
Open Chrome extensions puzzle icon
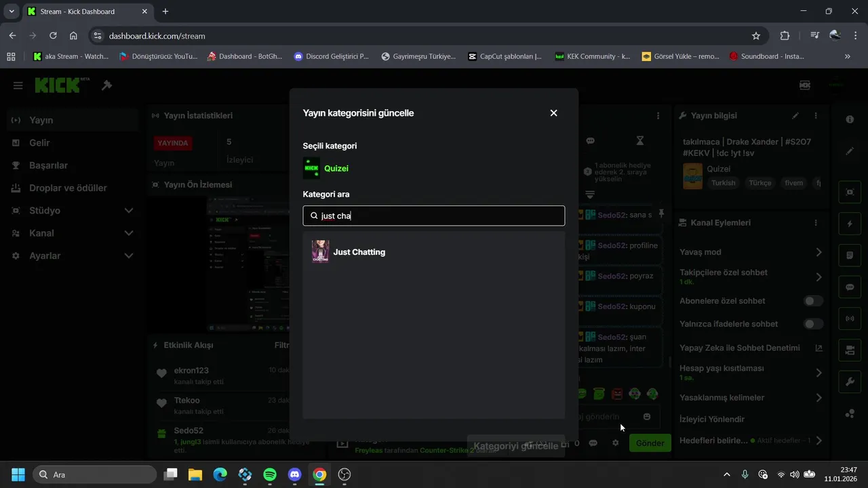pos(785,36)
